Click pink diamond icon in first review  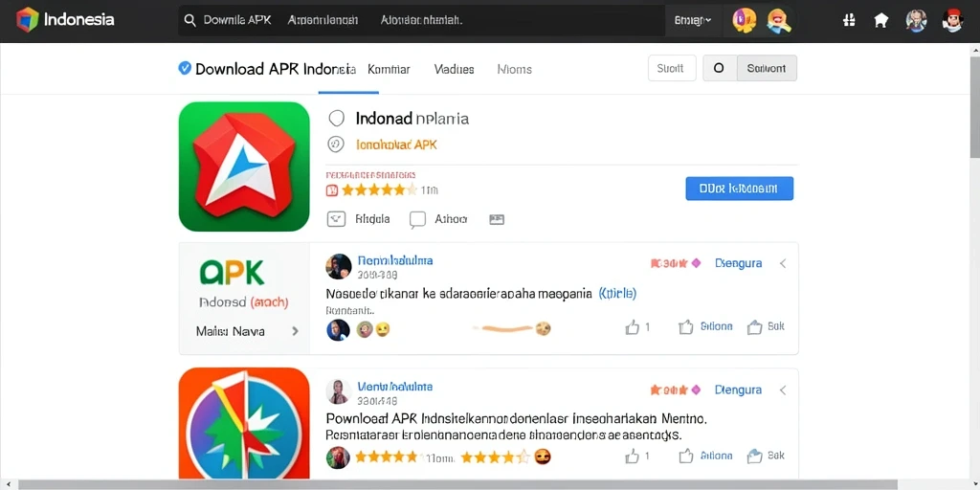click(x=697, y=263)
